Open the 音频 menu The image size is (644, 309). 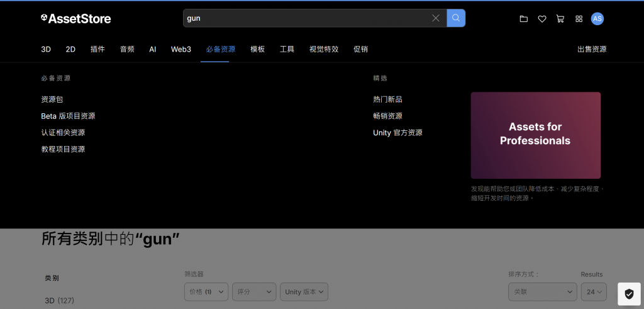point(127,49)
